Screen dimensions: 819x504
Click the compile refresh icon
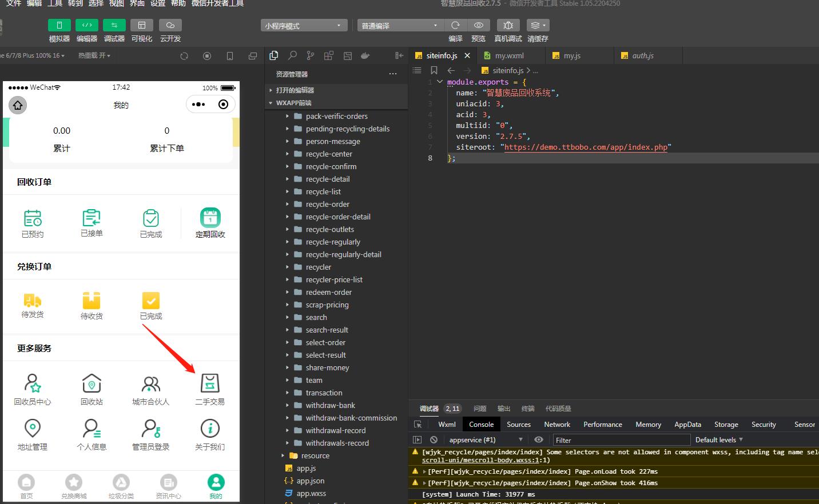(x=455, y=25)
